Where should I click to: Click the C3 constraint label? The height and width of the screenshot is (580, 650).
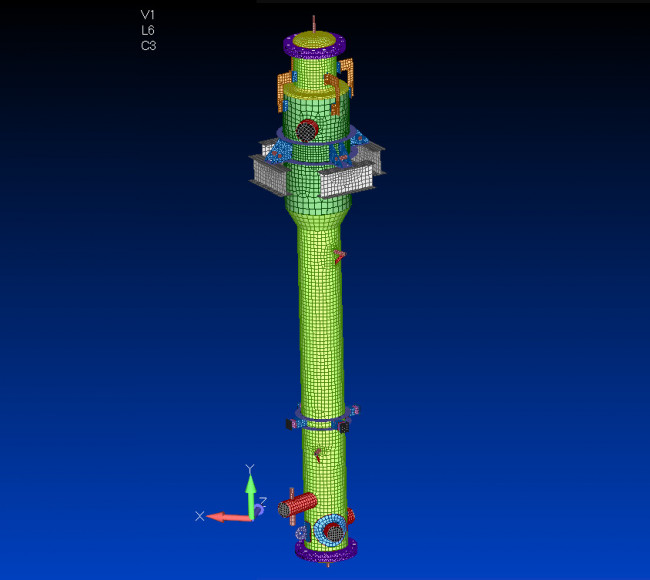click(148, 45)
